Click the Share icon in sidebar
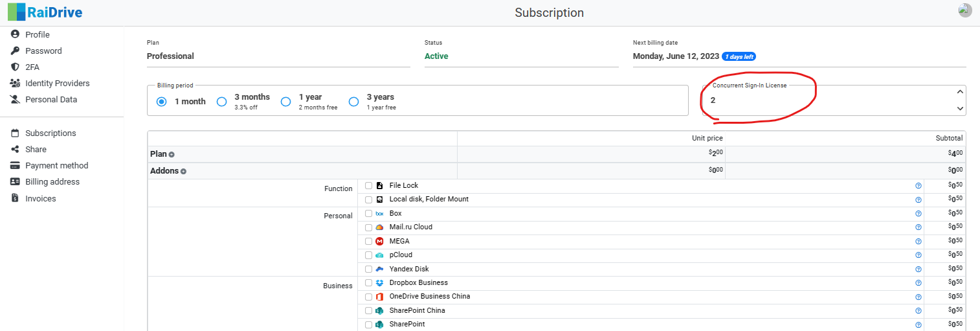 coord(15,149)
